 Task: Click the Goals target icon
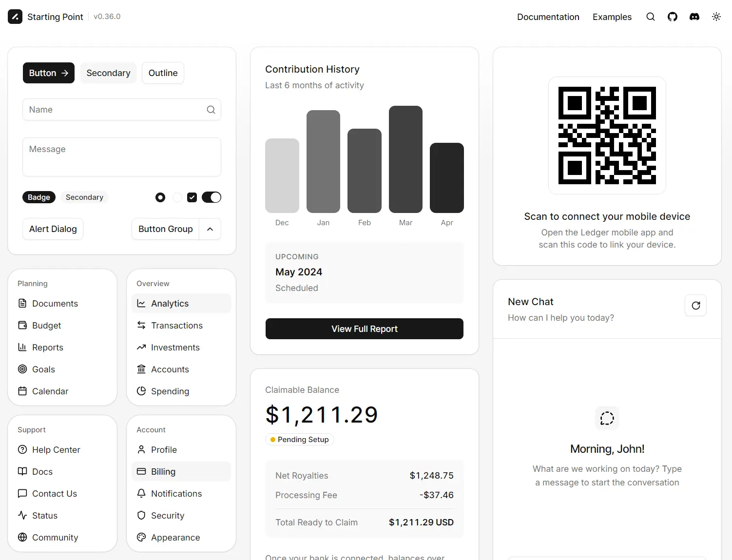click(x=22, y=369)
